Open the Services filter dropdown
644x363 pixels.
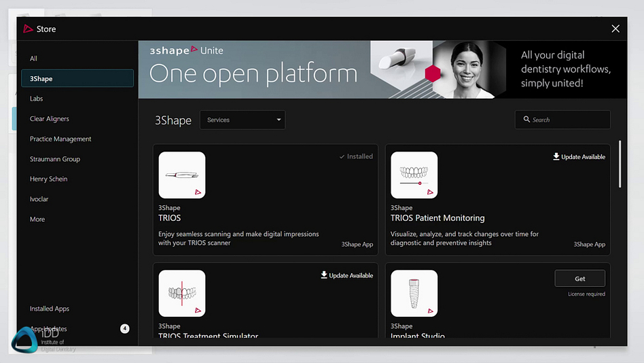click(243, 120)
